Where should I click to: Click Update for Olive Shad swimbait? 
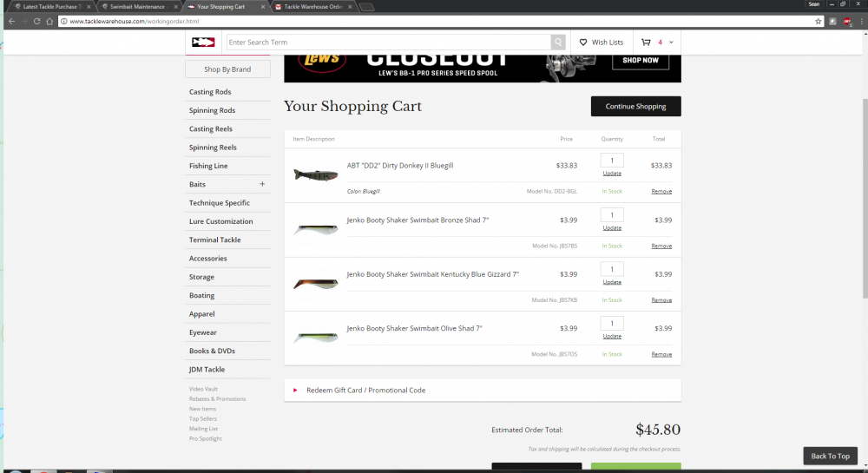(x=612, y=337)
